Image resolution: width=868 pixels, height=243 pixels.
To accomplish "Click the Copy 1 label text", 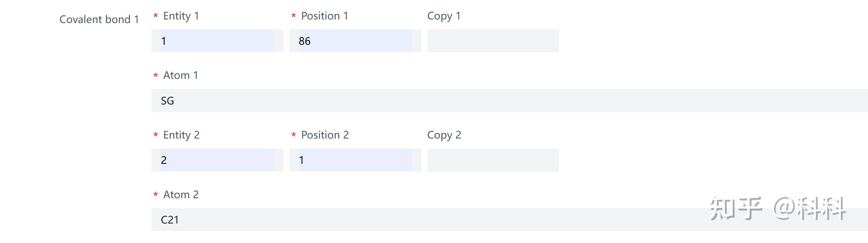I will [x=444, y=16].
